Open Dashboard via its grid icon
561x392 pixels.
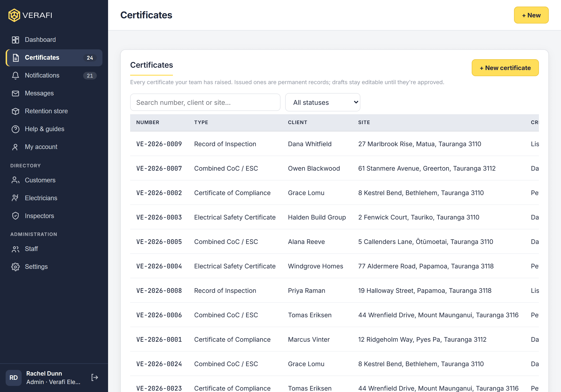coord(16,40)
